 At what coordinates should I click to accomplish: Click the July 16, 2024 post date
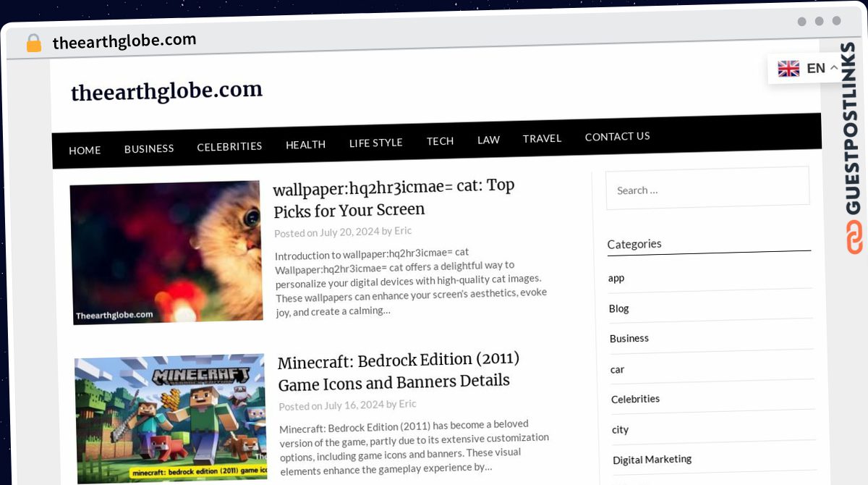pyautogui.click(x=354, y=405)
